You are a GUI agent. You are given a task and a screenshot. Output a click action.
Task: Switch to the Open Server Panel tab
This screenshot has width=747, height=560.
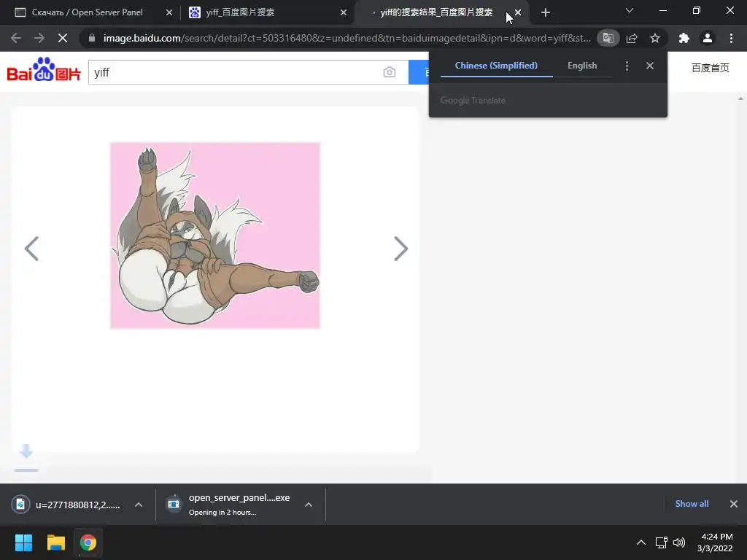point(88,12)
